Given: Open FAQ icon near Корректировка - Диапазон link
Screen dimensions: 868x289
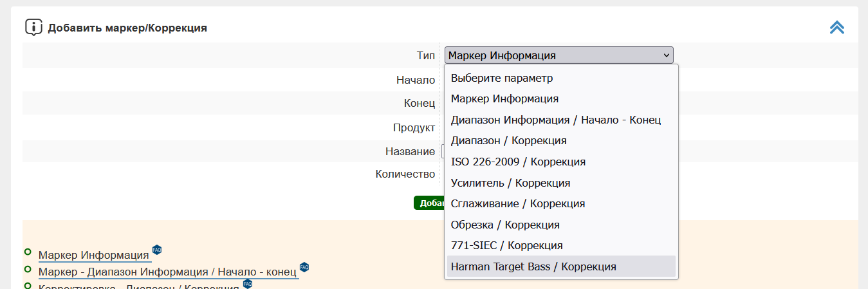Looking at the screenshot, I should pyautogui.click(x=248, y=283).
